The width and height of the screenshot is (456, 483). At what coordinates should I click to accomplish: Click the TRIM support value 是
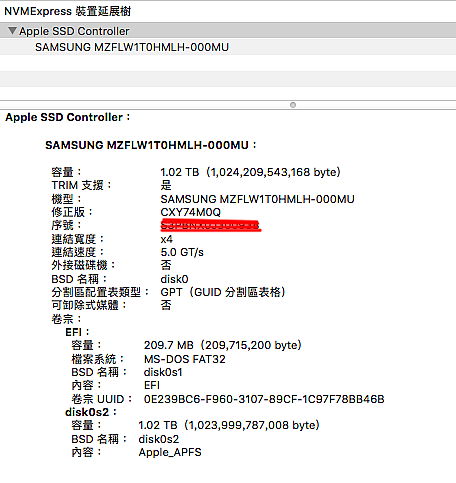click(166, 185)
